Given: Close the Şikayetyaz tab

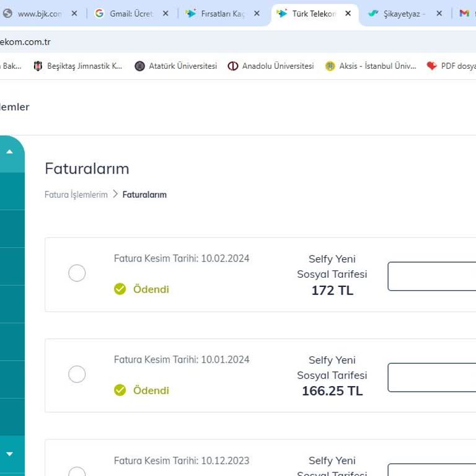Looking at the screenshot, I should tap(439, 14).
